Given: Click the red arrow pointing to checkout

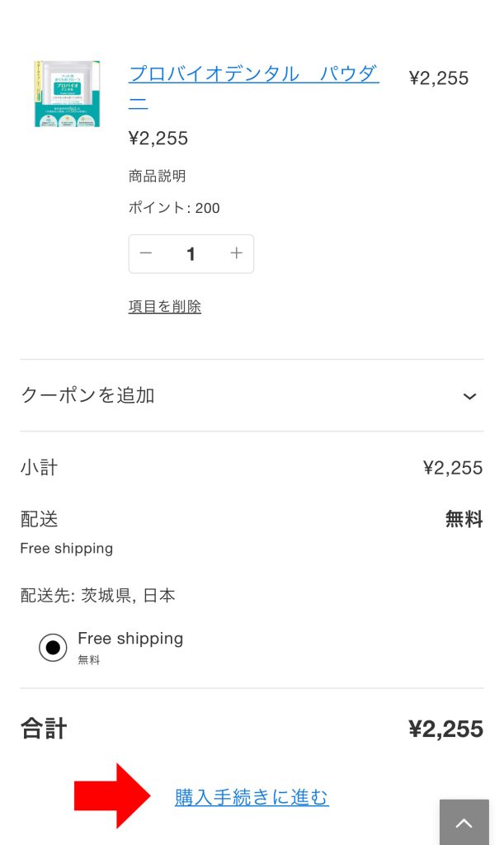Looking at the screenshot, I should coord(112,795).
